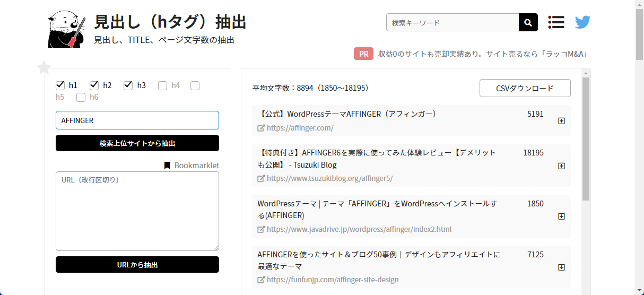644x295 pixels.
Task: Click the external link icon beside javadrive.jp URL
Action: [x=261, y=229]
